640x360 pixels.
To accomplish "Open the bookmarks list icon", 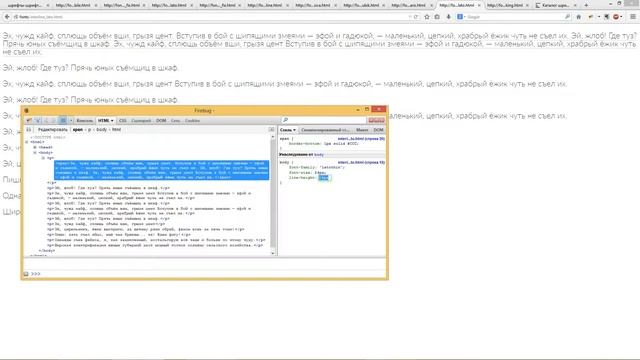I will coord(437,17).
